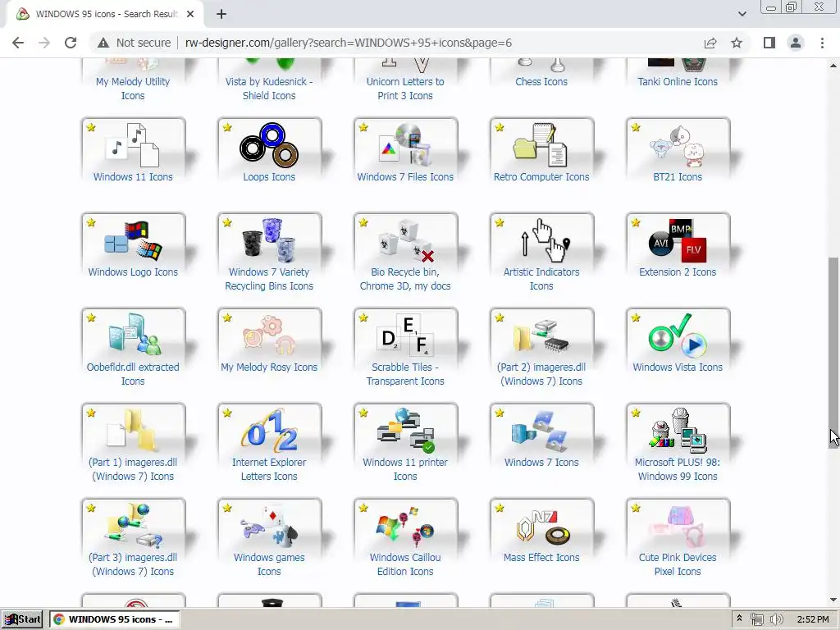
Task: Click 'Windows Vista Icons' text label
Action: click(x=677, y=367)
